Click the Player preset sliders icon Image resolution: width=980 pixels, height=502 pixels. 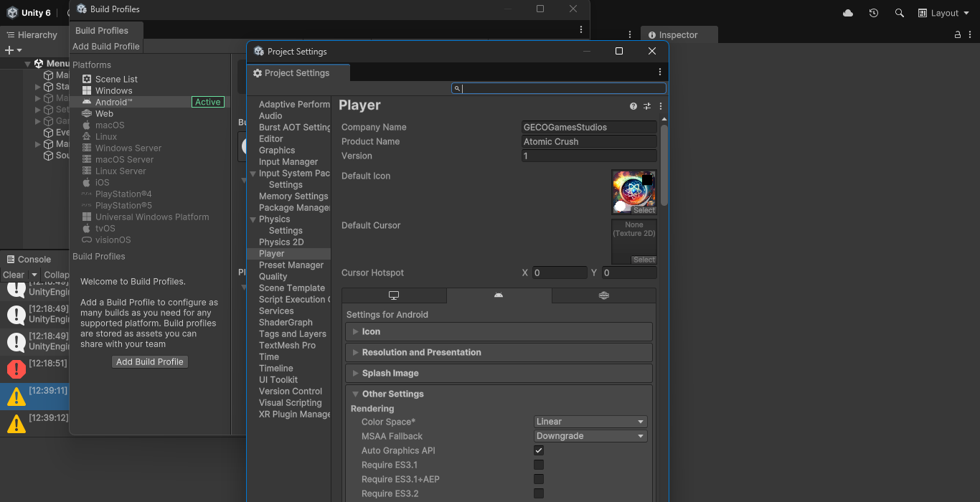(647, 106)
